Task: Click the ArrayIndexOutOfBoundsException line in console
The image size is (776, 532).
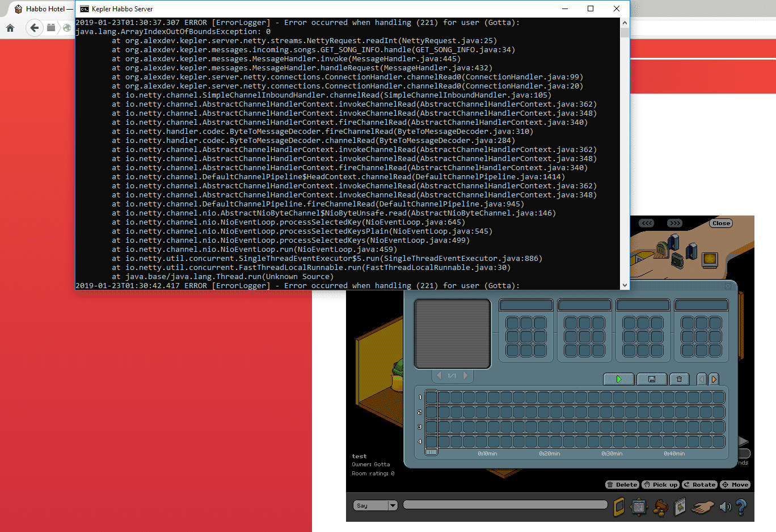Action: (173, 32)
